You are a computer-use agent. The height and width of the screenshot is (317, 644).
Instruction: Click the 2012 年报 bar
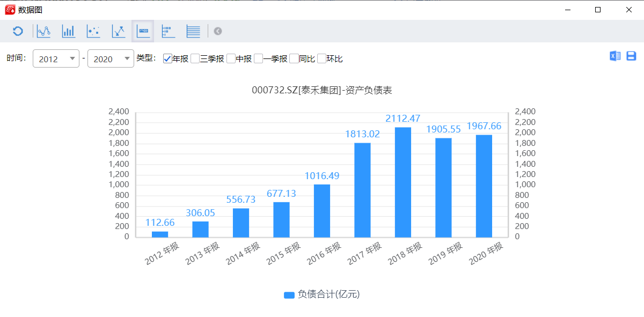(160, 234)
